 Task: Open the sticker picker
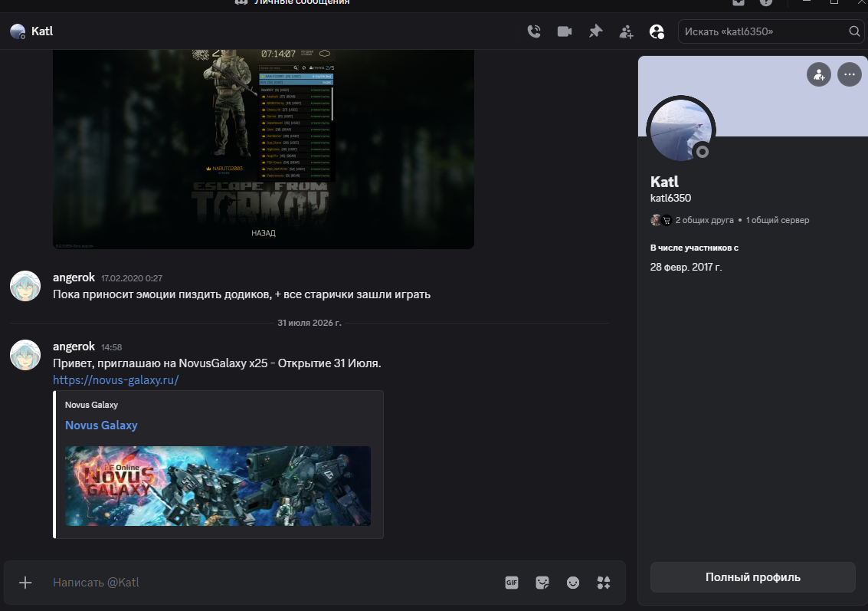pos(542,582)
